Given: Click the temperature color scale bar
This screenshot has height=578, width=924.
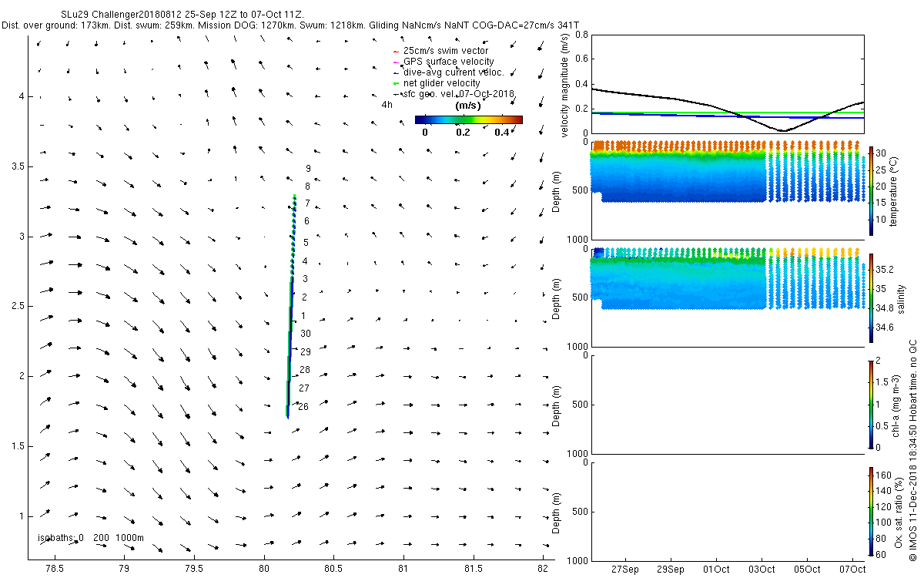Looking at the screenshot, I should tap(871, 190).
